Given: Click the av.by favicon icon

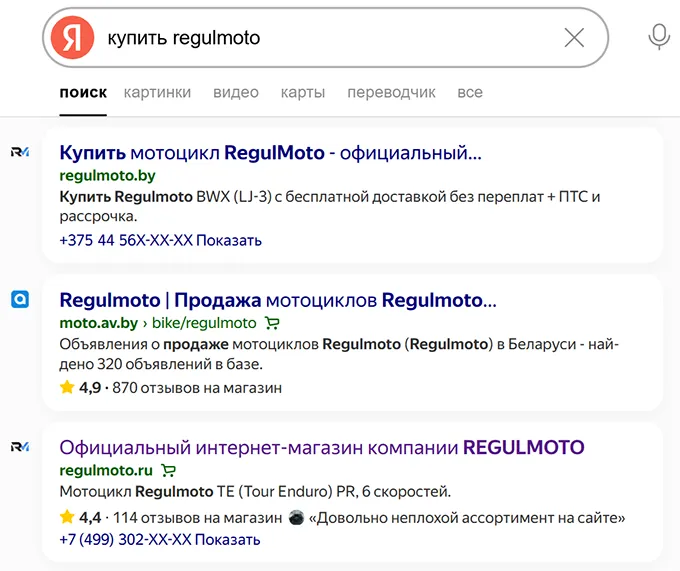Looking at the screenshot, I should click(x=20, y=299).
